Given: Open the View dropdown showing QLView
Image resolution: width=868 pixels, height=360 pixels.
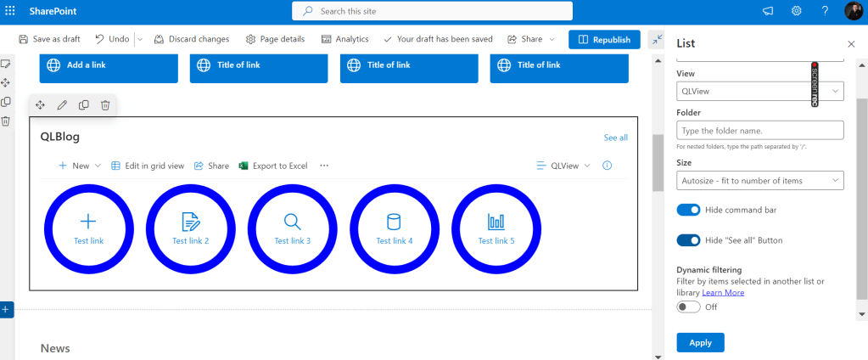Looking at the screenshot, I should point(759,91).
